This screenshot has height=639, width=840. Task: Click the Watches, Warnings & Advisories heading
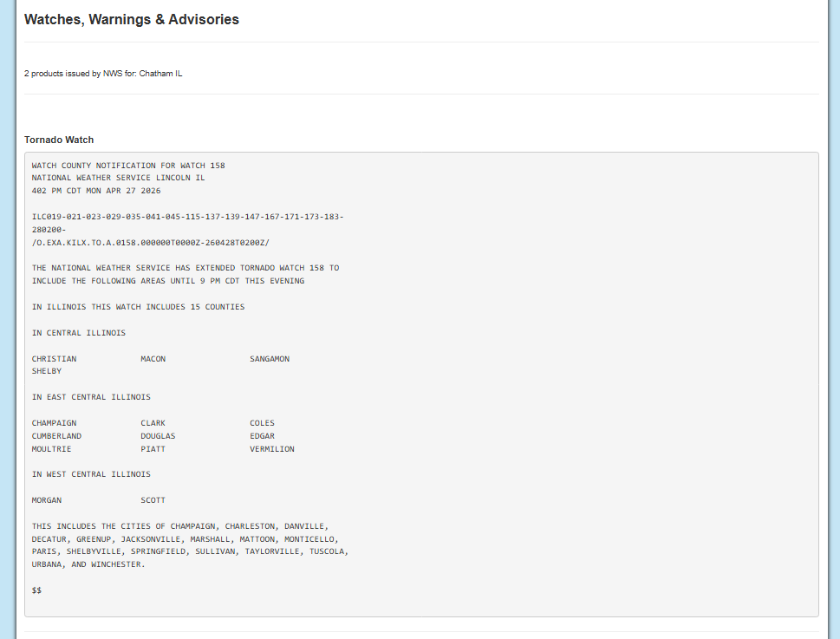coord(132,19)
